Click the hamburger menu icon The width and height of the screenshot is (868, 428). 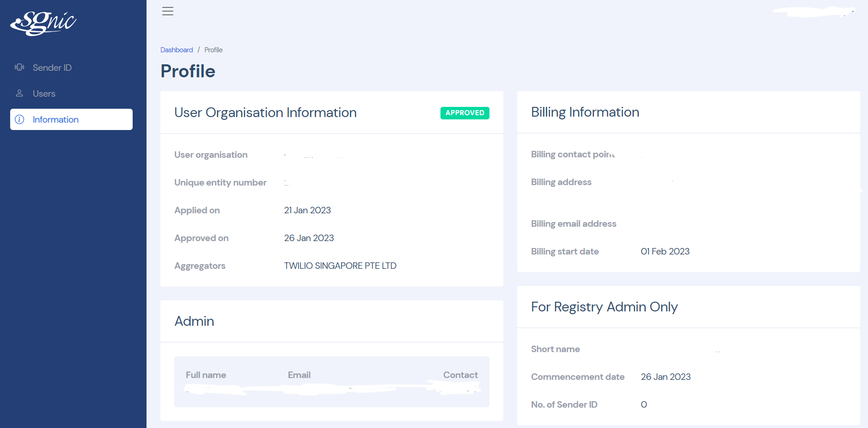point(168,11)
